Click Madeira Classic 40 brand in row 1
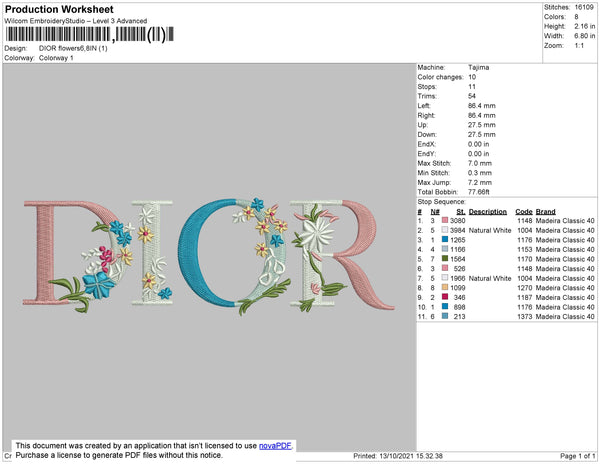The height and width of the screenshot is (464, 600). (x=565, y=221)
